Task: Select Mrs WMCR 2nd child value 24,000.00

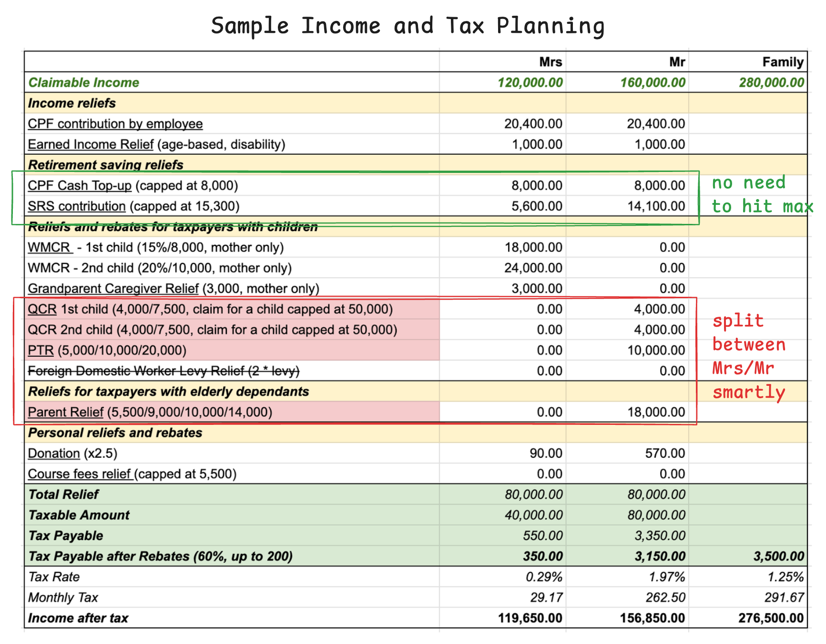Action: (x=533, y=268)
